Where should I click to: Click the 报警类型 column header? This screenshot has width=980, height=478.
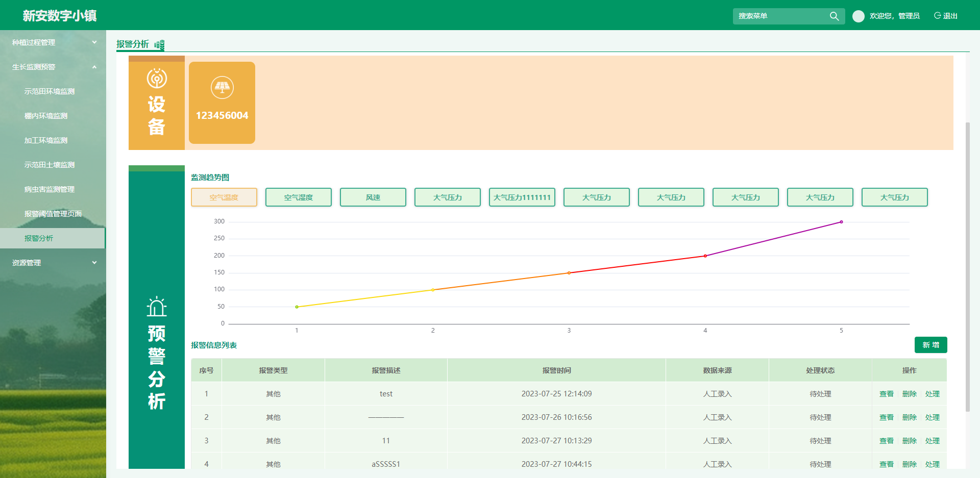(273, 370)
